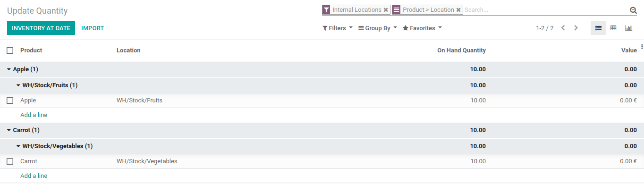Viewport: 644px width, 184px height.
Task: Click the Inventory at Date button
Action: pyautogui.click(x=41, y=28)
